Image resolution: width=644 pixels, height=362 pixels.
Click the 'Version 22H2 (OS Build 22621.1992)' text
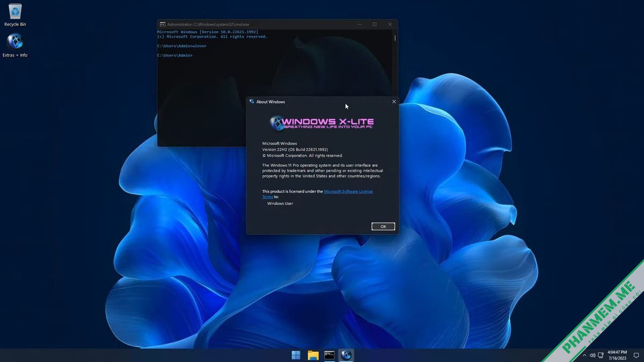point(295,149)
